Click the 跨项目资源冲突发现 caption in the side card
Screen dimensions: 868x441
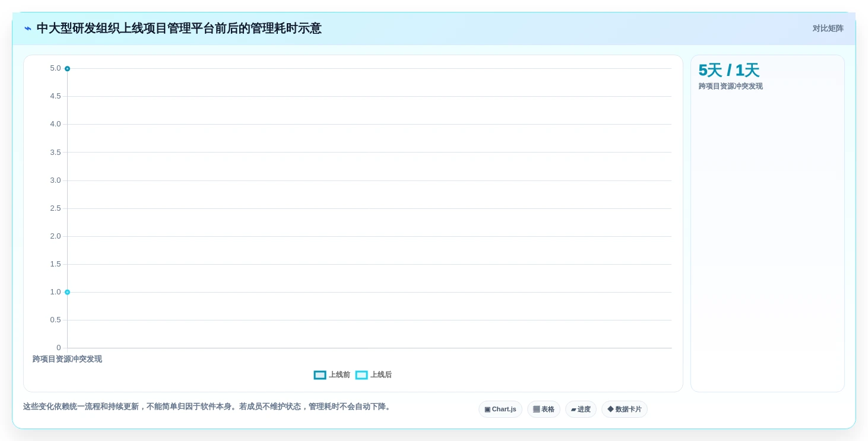coord(730,87)
